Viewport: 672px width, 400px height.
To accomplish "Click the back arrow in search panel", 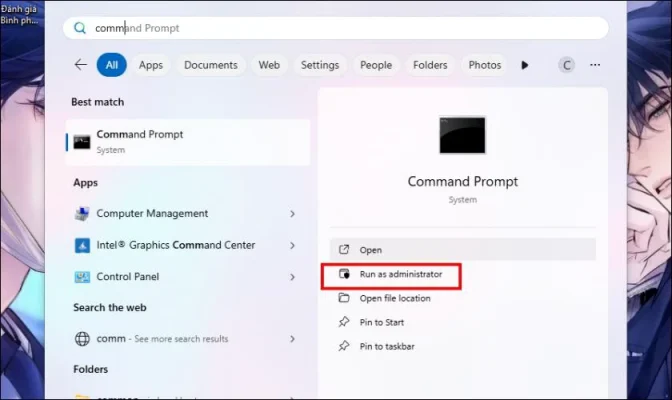I will point(81,65).
